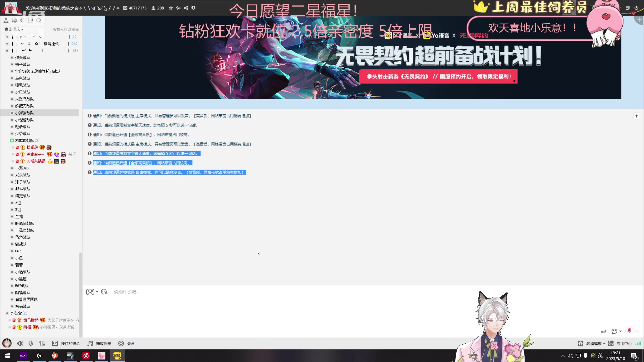The image size is (644, 362).
Task: Click the enter/send arrow icon
Action: (x=603, y=331)
